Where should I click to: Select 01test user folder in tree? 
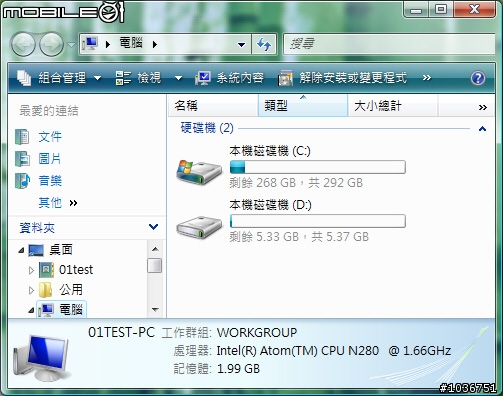pos(76,270)
